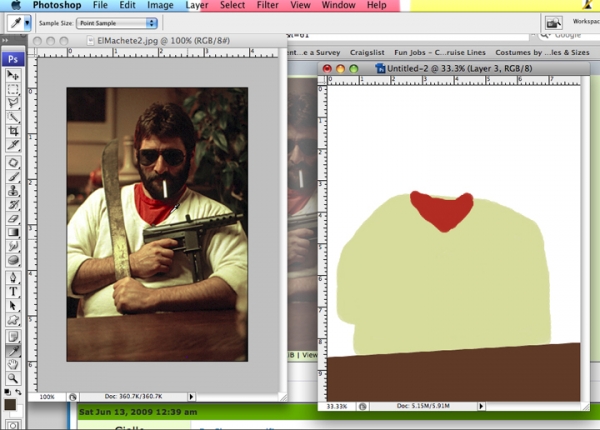
Task: Open the Layer menu
Action: [197, 5]
